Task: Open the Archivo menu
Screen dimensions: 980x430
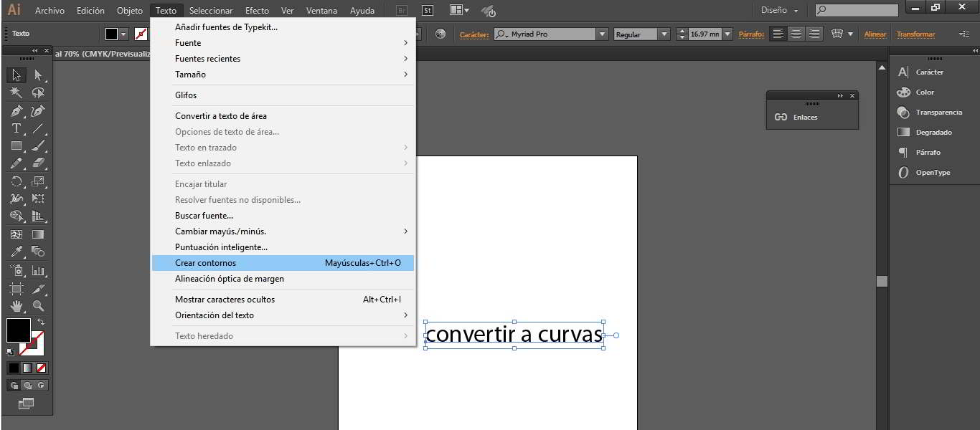Action: (x=50, y=11)
